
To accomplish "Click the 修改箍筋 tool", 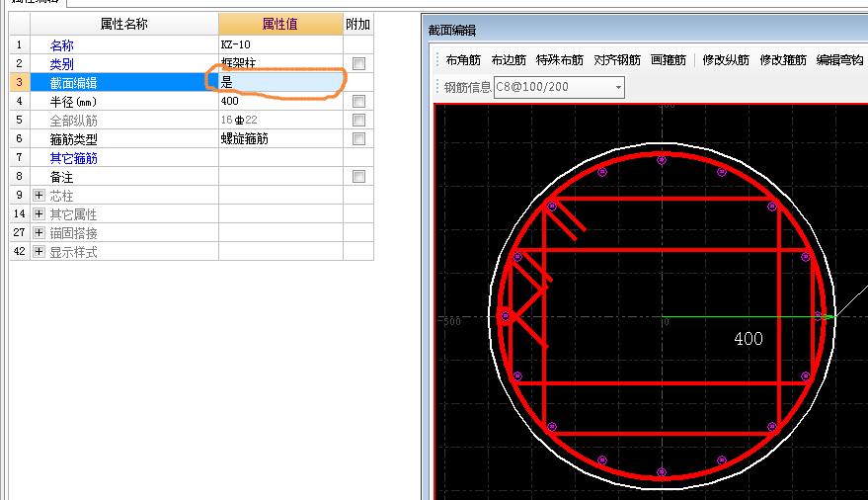I will coord(783,60).
